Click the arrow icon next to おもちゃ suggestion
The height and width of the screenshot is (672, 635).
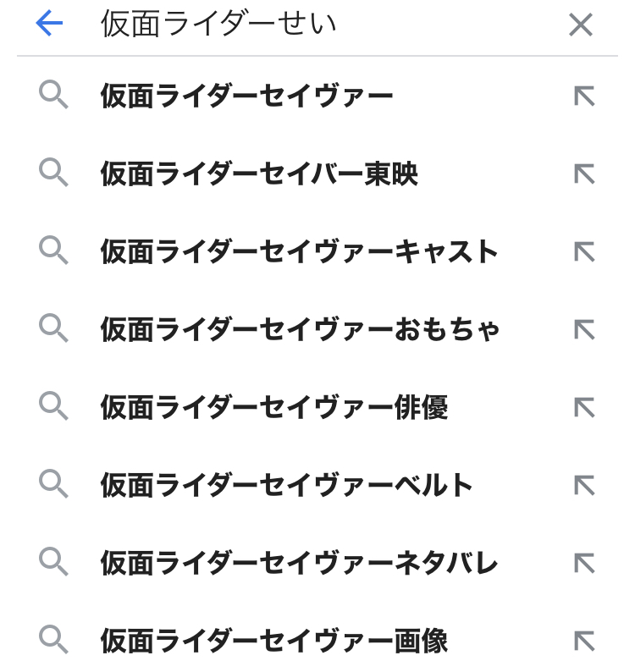(584, 330)
